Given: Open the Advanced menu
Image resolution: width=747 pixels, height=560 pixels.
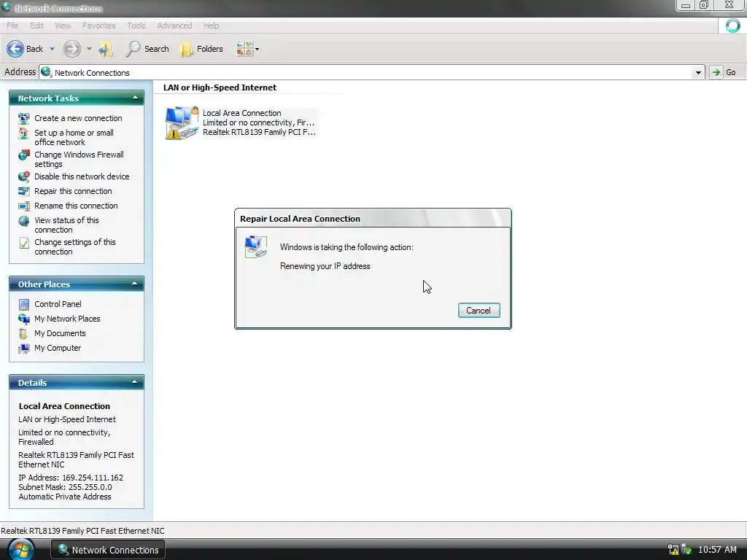Looking at the screenshot, I should (174, 26).
